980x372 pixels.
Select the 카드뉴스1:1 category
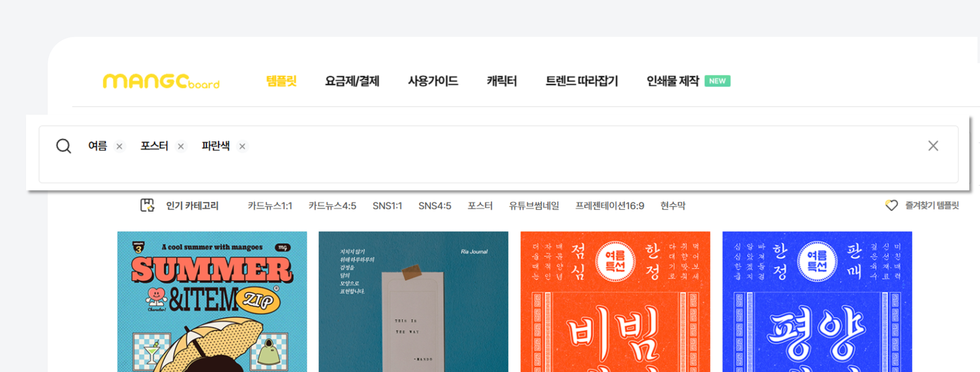270,206
